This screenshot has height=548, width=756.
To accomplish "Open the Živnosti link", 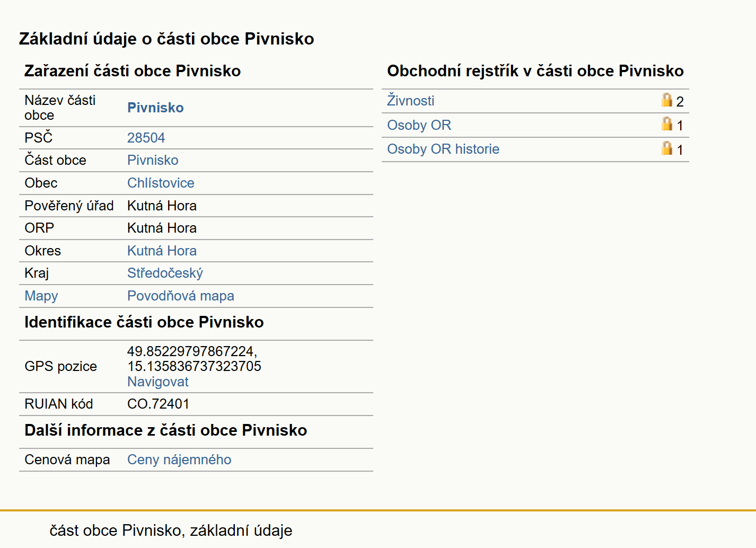I will (x=411, y=101).
